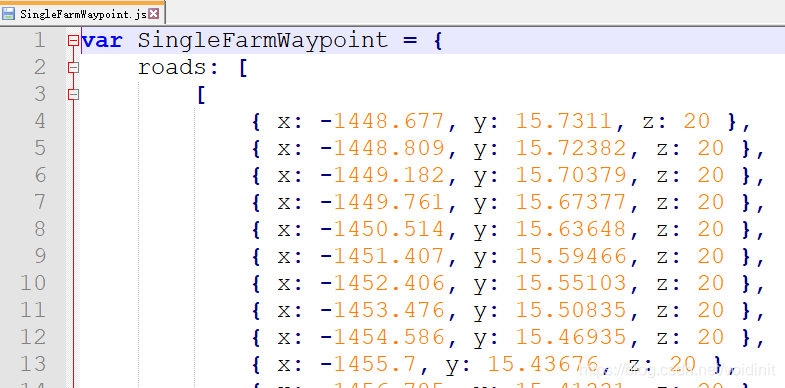Close the SingleFarmWaypoint.js tab
This screenshot has height=388, width=785.
click(x=154, y=14)
